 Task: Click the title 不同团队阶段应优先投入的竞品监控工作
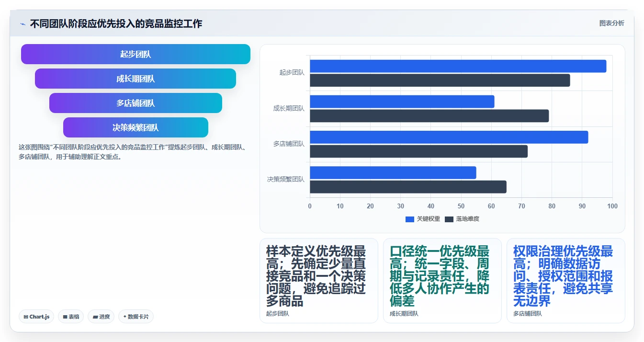116,23
